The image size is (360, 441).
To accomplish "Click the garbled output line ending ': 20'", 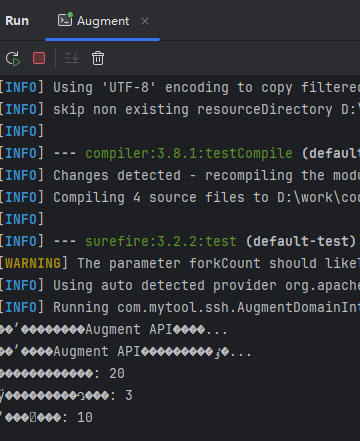I will tap(62, 373).
